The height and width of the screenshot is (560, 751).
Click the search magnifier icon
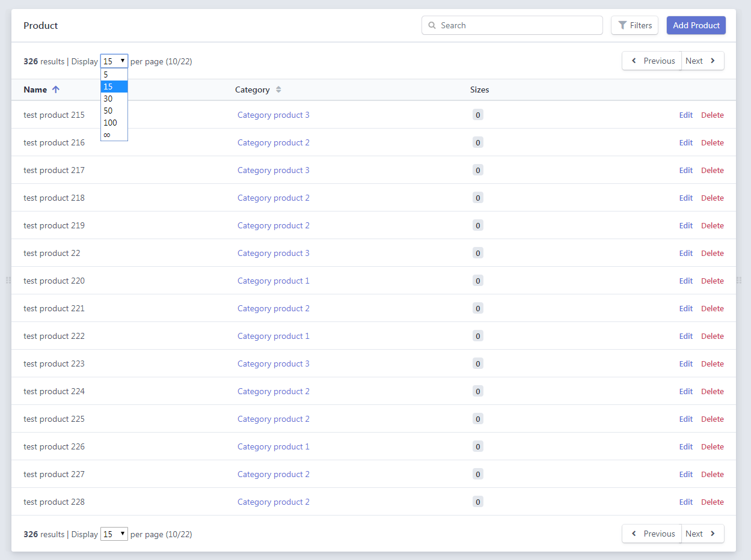click(x=432, y=25)
